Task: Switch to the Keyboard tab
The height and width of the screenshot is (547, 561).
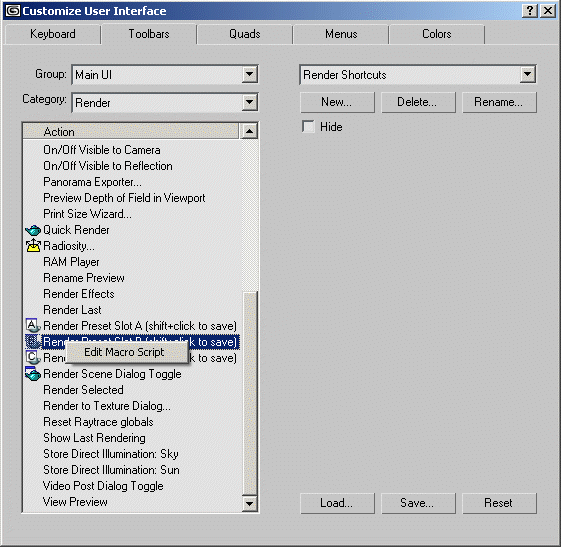Action: (53, 34)
